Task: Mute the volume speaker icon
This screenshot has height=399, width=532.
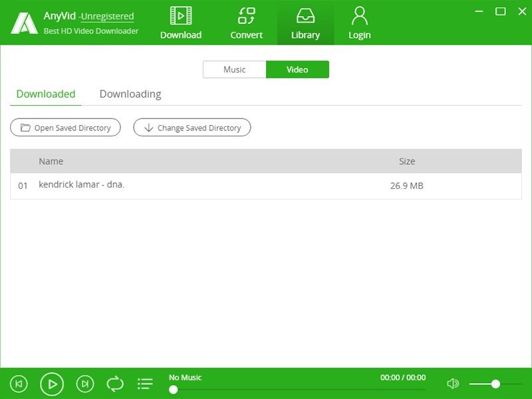Action: pyautogui.click(x=453, y=384)
